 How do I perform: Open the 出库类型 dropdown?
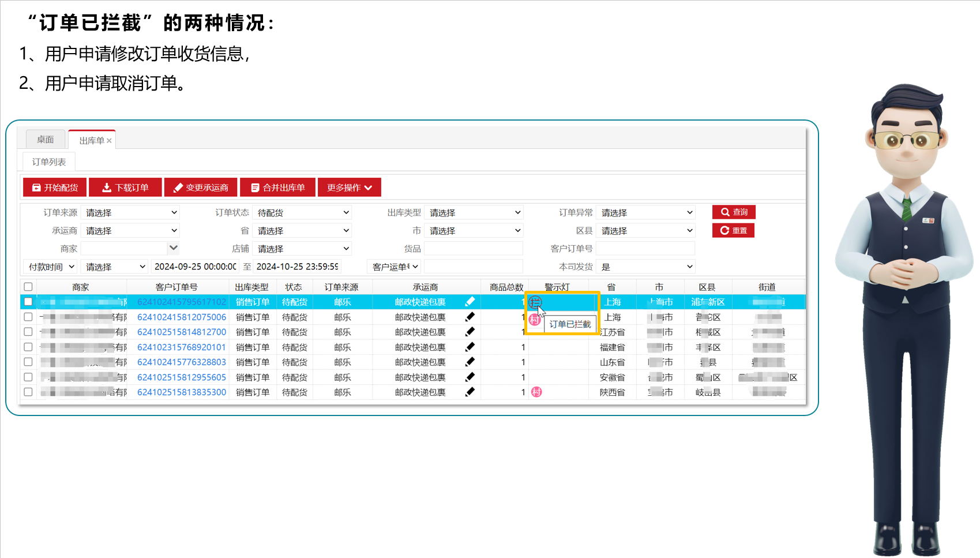(x=474, y=213)
